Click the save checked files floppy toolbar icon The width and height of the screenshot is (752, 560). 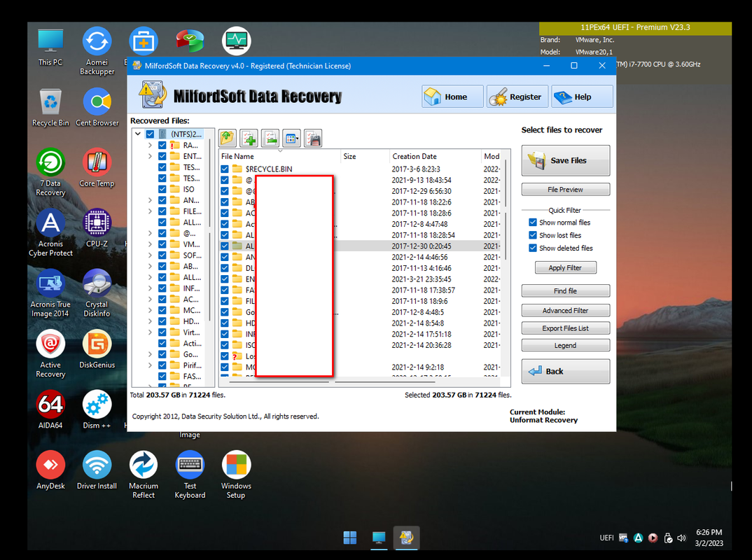point(313,139)
